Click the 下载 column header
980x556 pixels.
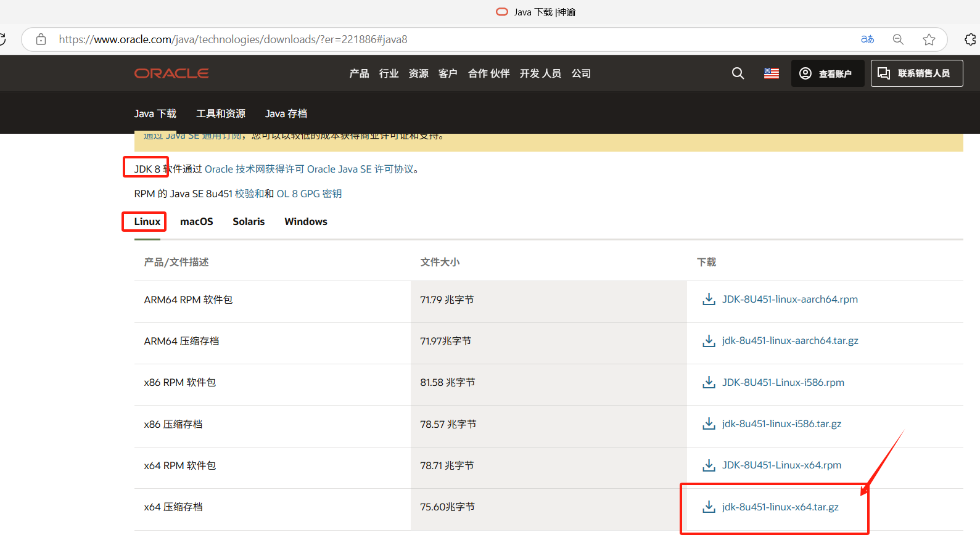(707, 263)
